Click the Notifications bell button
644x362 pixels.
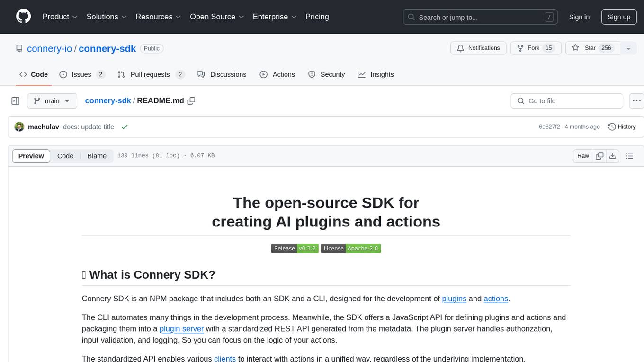tap(478, 48)
